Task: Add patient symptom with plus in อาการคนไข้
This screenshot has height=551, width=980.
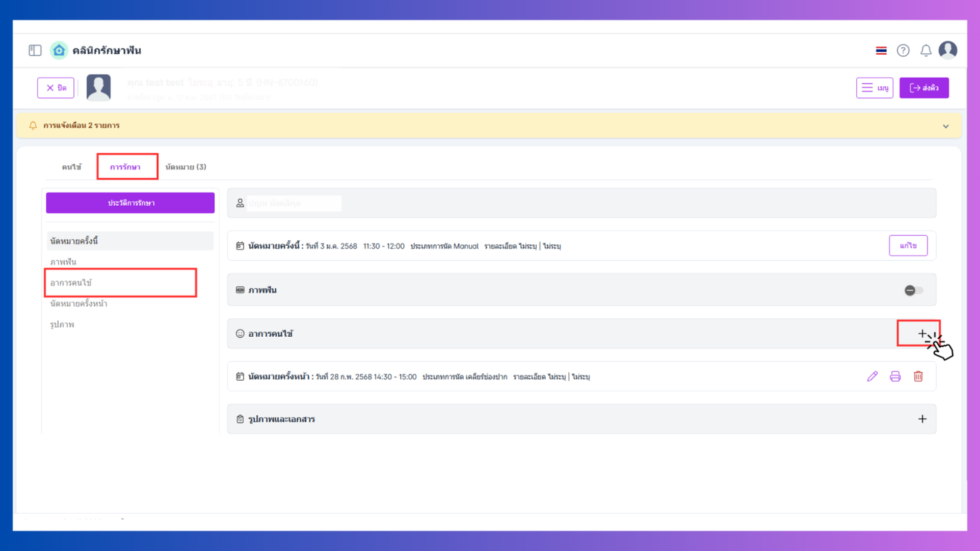Action: coord(923,333)
